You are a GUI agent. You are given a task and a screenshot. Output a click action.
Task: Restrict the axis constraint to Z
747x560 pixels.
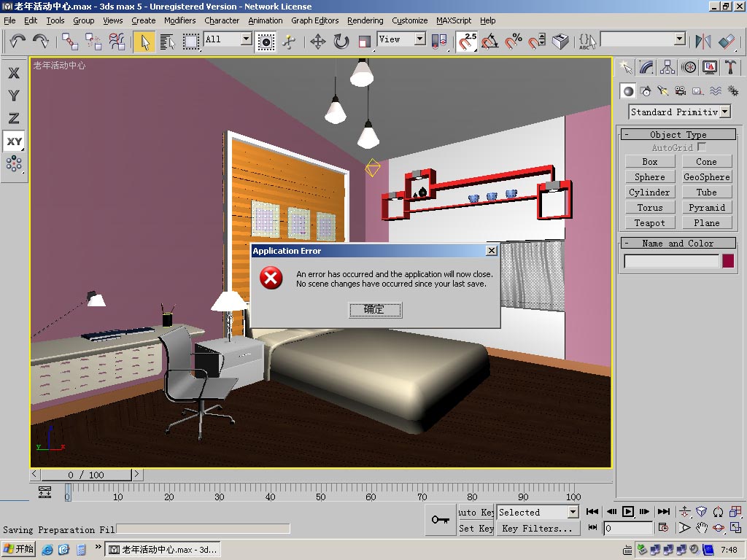[14, 118]
